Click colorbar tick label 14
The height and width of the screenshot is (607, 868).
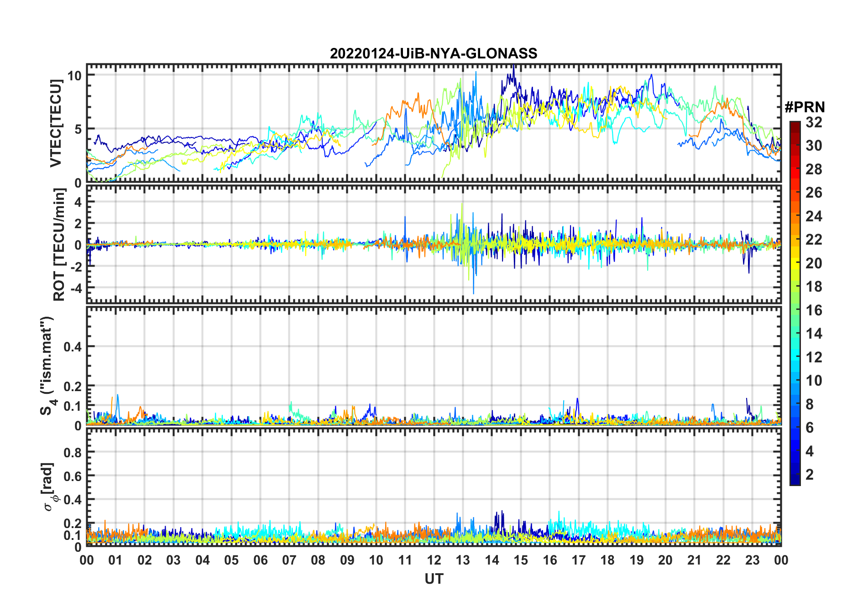point(814,334)
